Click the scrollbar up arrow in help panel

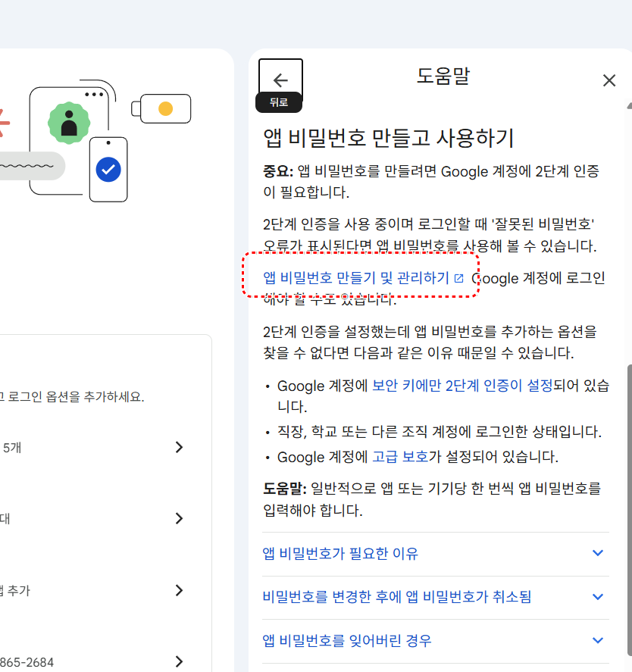coord(627,105)
